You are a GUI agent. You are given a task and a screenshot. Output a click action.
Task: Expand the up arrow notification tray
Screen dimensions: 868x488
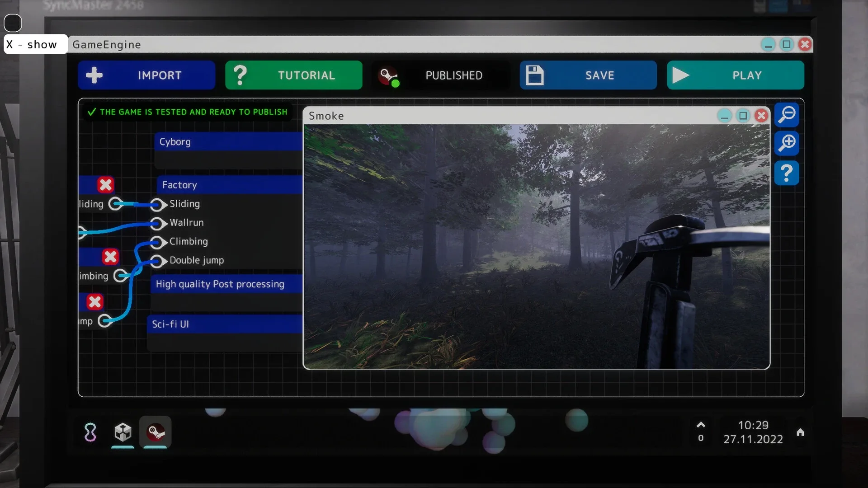pos(701,425)
